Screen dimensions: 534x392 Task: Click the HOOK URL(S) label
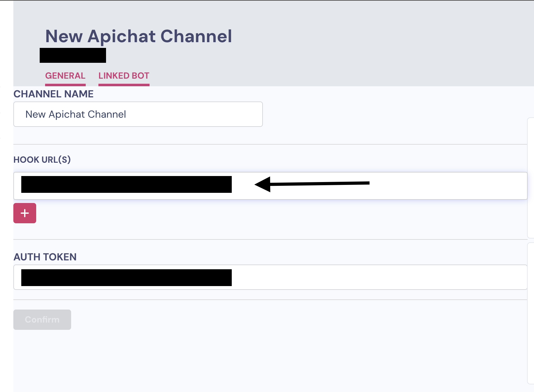pyautogui.click(x=42, y=160)
